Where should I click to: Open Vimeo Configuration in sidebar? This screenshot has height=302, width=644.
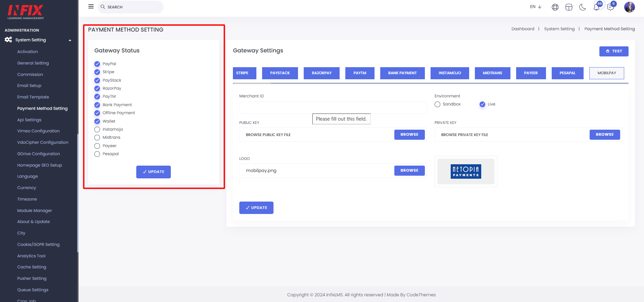(x=39, y=131)
